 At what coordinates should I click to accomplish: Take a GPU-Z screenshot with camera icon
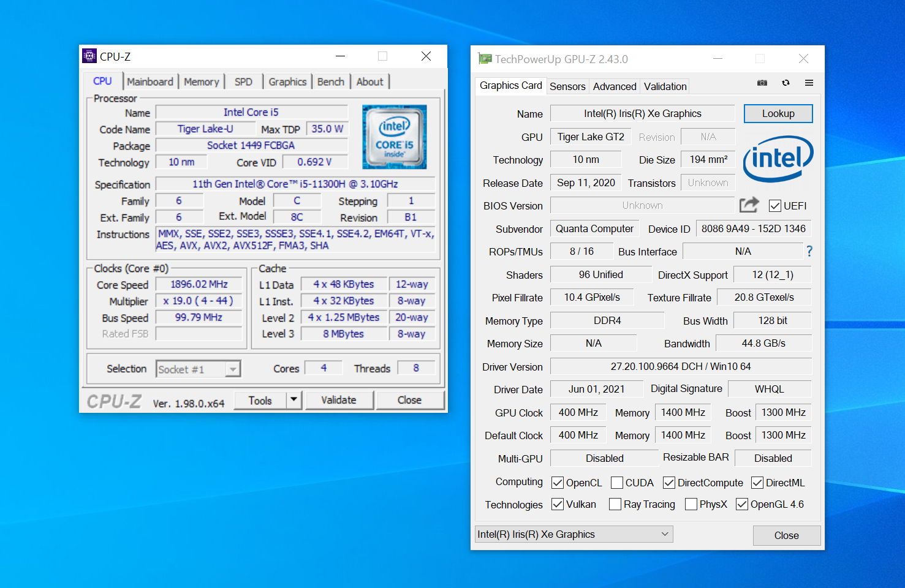(762, 83)
